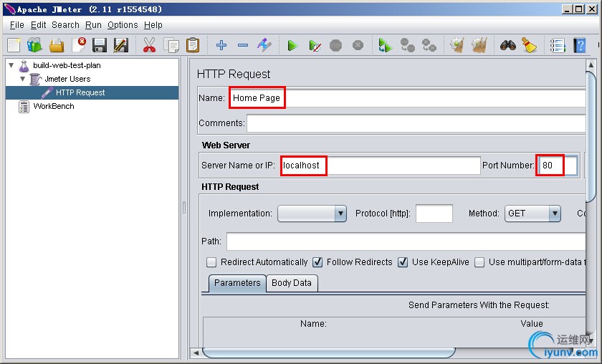Click the Clear All results icon
Image resolution: width=602 pixels, height=364 pixels.
click(479, 45)
